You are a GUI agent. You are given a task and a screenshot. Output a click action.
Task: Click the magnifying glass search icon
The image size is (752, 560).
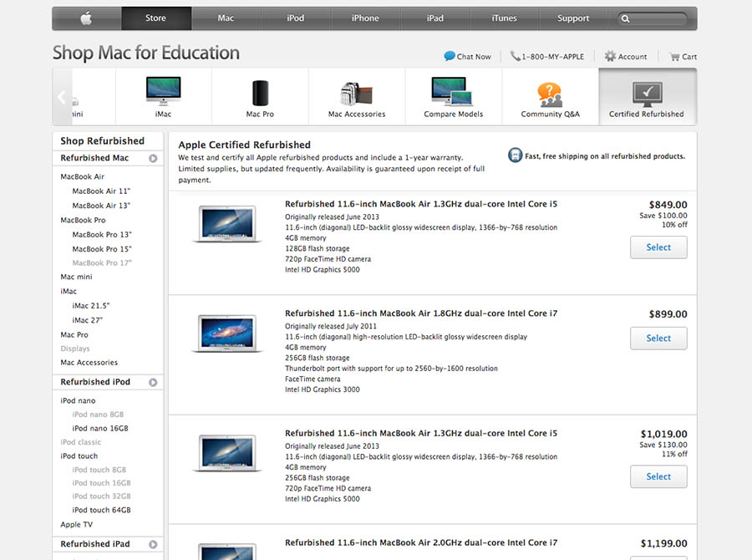[x=625, y=19]
